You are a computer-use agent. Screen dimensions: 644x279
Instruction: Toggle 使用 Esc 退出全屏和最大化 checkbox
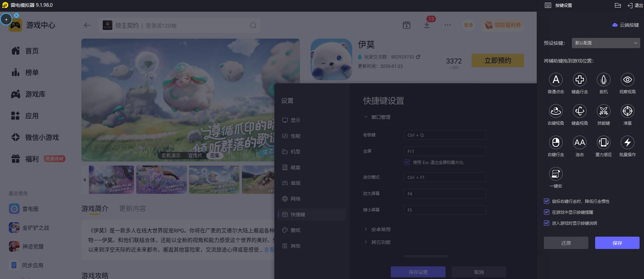(x=407, y=162)
